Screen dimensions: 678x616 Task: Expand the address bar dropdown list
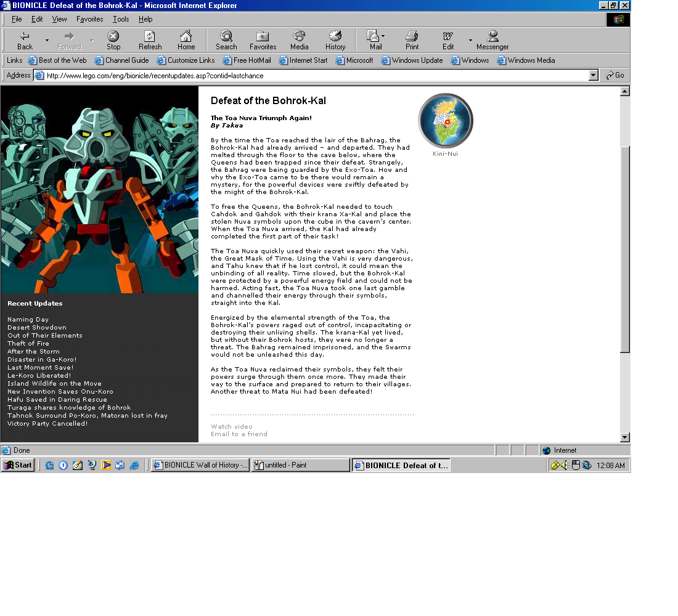coord(594,75)
